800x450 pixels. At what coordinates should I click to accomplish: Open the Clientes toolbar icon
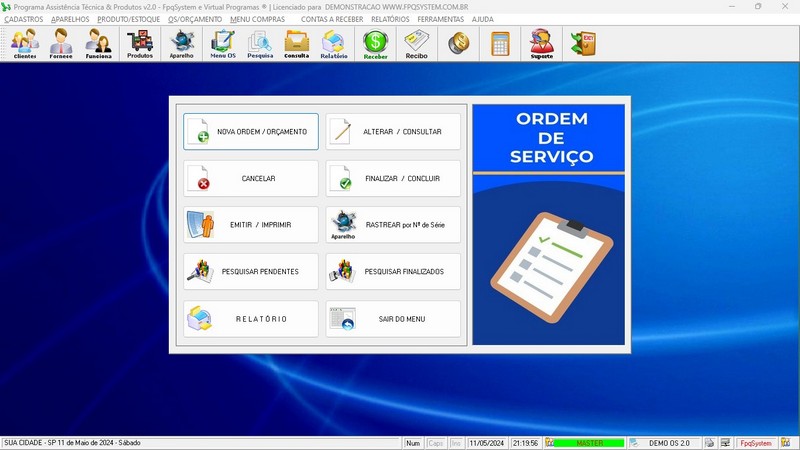click(25, 44)
